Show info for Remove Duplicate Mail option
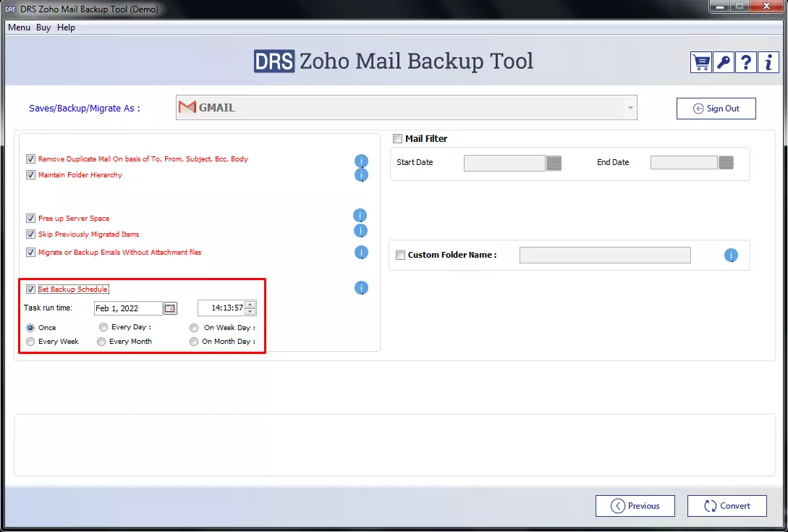The height and width of the screenshot is (532, 788). pos(361,161)
